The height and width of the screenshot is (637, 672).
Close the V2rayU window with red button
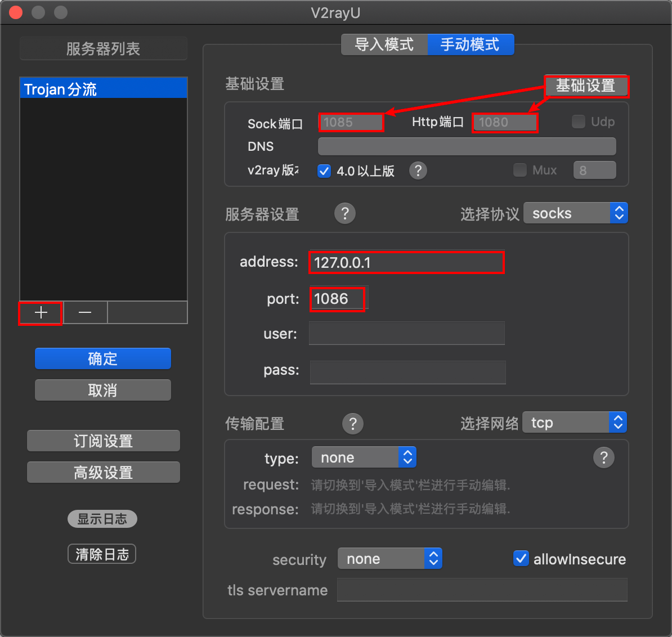(x=16, y=12)
